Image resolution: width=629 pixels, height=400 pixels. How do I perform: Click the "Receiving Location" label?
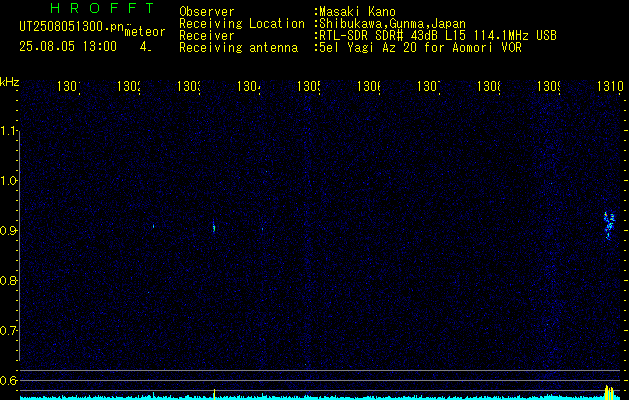[x=242, y=24]
